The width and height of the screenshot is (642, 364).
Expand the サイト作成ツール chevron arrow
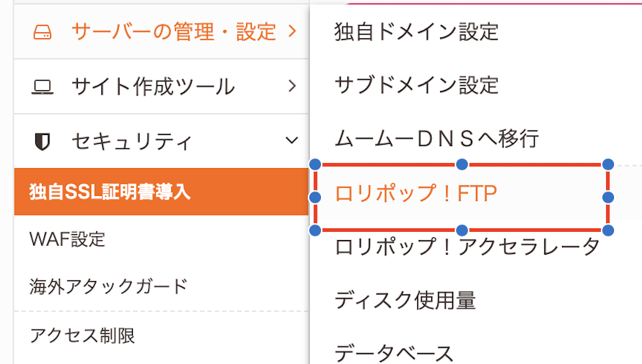coord(292,87)
